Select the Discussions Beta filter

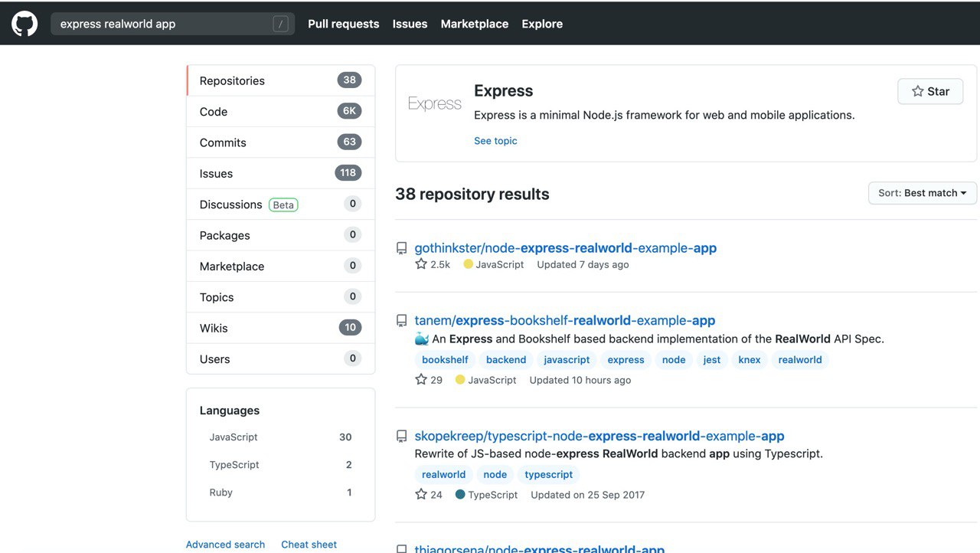click(x=281, y=205)
